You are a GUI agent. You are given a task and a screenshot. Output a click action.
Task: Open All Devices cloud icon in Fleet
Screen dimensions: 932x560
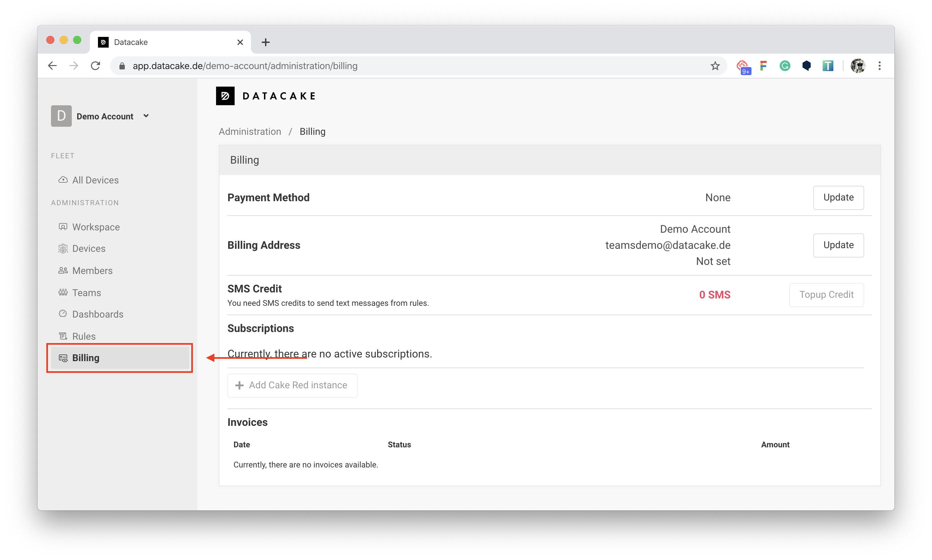click(63, 180)
